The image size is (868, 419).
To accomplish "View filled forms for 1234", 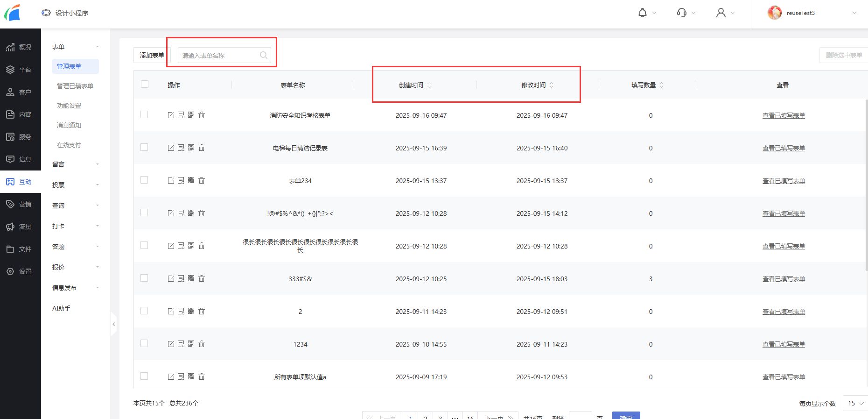I will coord(784,344).
